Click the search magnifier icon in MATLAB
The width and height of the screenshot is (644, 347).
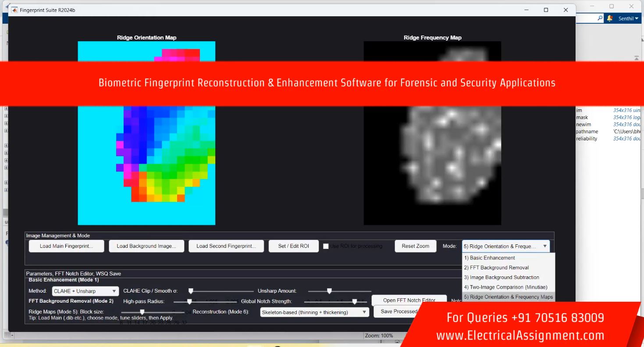click(600, 18)
